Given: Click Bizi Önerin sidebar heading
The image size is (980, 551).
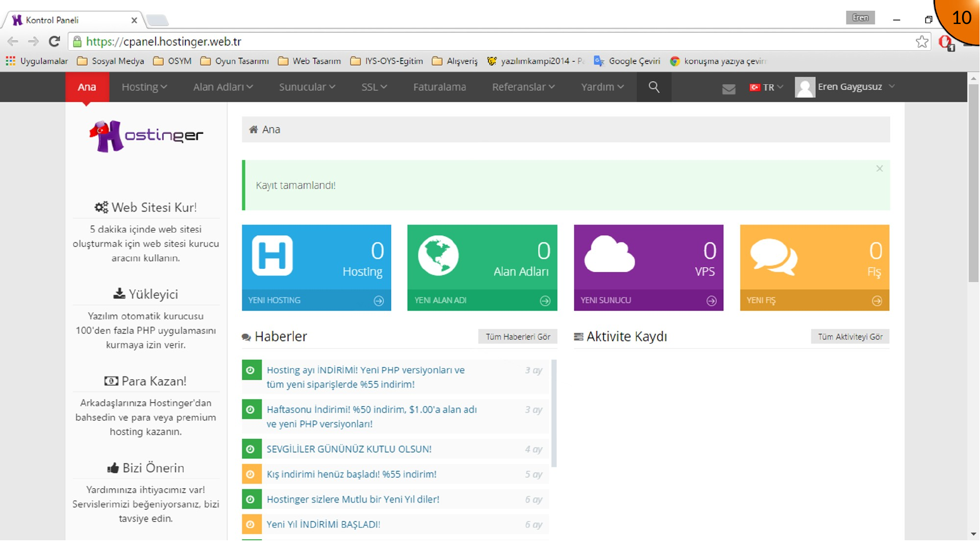Looking at the screenshot, I should (x=146, y=468).
